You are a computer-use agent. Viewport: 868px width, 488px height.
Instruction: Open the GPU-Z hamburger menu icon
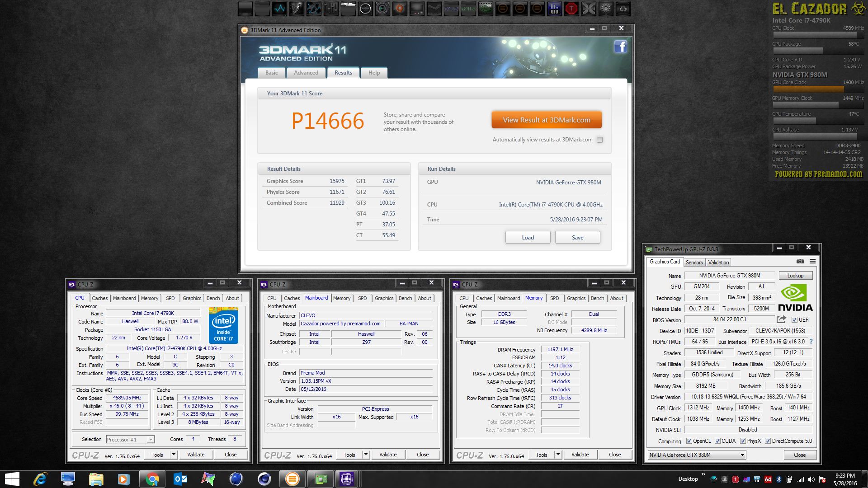coord(812,262)
